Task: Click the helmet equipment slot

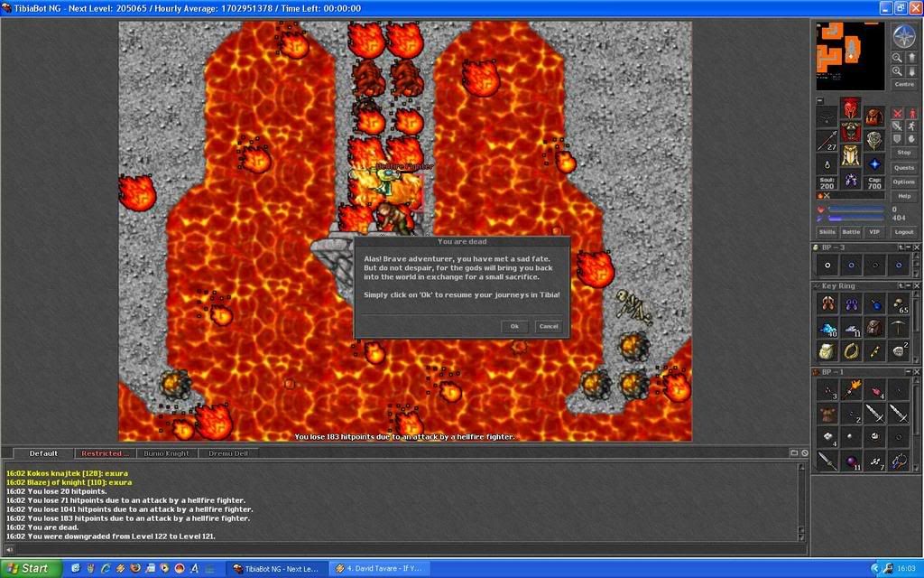Action: [x=851, y=108]
